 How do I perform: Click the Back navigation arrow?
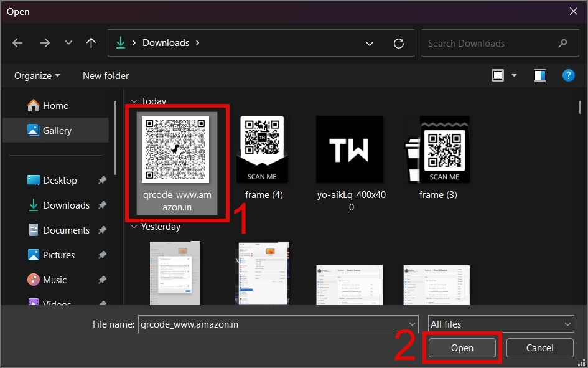click(x=17, y=43)
